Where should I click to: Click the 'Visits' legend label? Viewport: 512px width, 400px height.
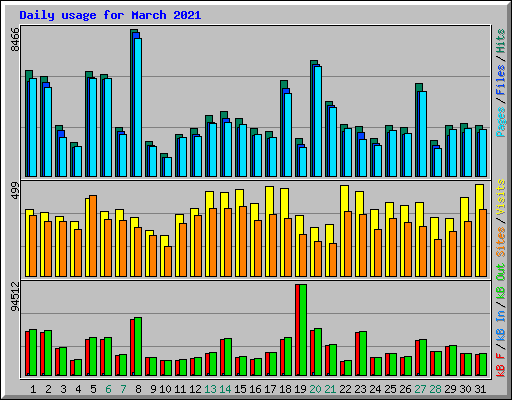point(501,198)
